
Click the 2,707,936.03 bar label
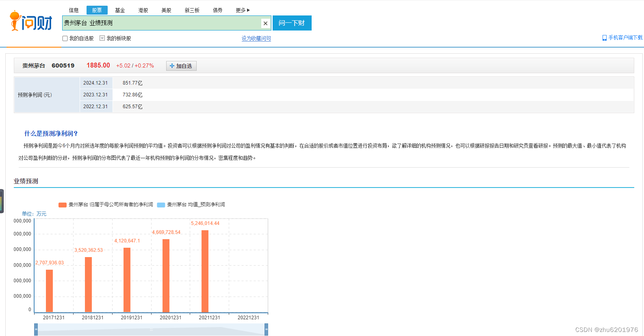click(50, 263)
